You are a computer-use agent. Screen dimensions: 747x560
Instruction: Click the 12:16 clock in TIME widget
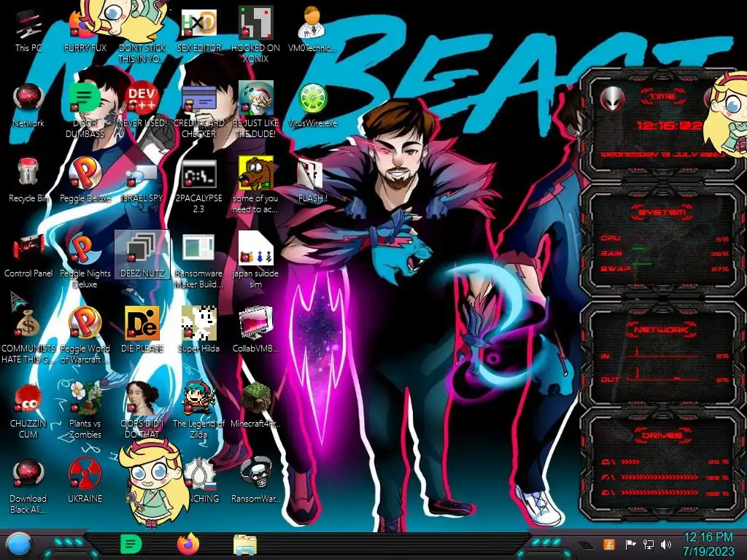pyautogui.click(x=670, y=125)
